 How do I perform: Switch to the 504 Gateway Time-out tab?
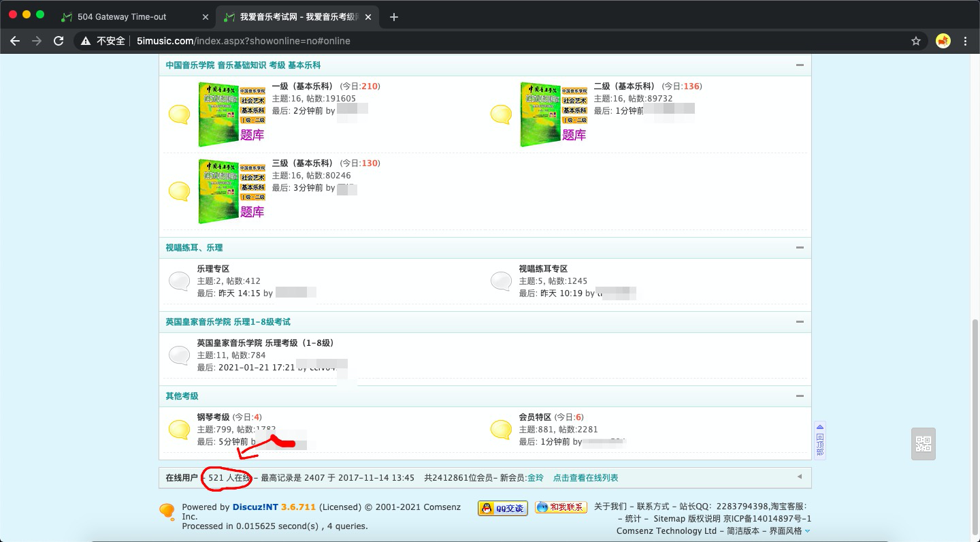122,17
